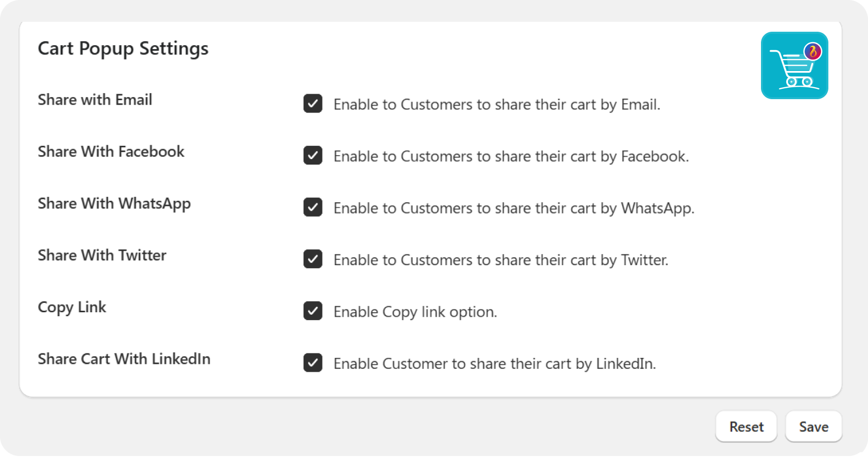Viewport: 868px width, 458px height.
Task: Click description text for WhatsApp sharing
Action: tap(514, 208)
